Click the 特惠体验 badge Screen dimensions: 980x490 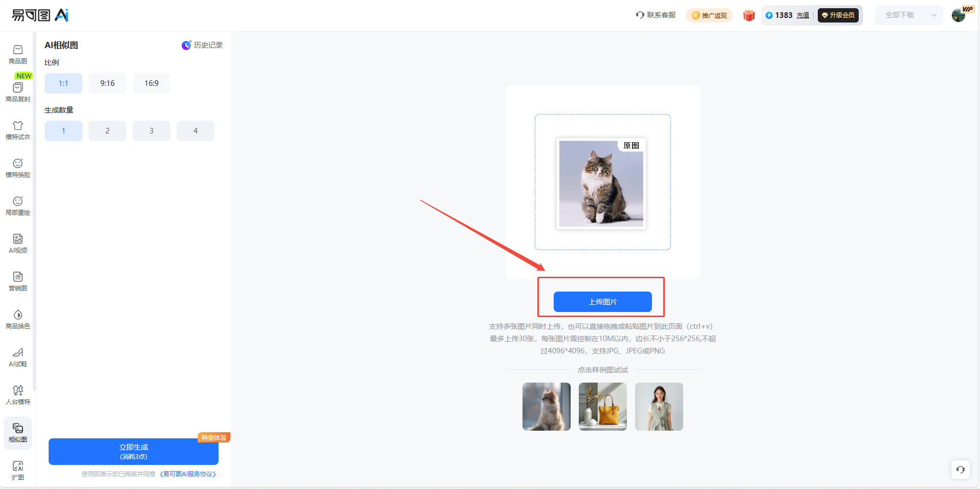pyautogui.click(x=214, y=437)
